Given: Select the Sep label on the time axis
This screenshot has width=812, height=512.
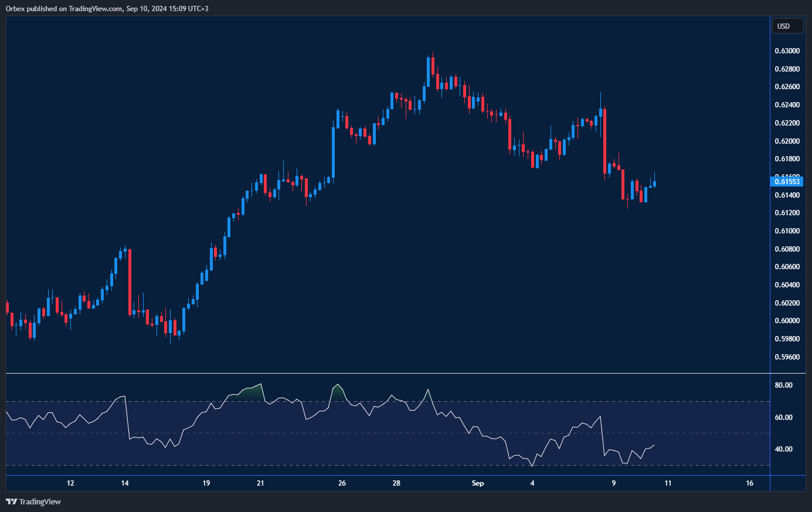Looking at the screenshot, I should tap(478, 483).
